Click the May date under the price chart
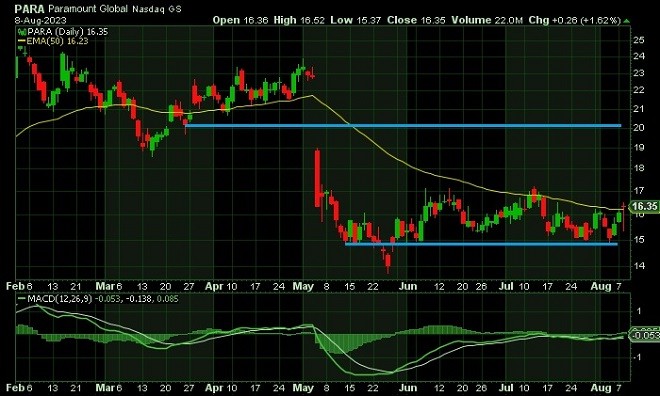Screen dimensions: 660x396 coord(303,287)
